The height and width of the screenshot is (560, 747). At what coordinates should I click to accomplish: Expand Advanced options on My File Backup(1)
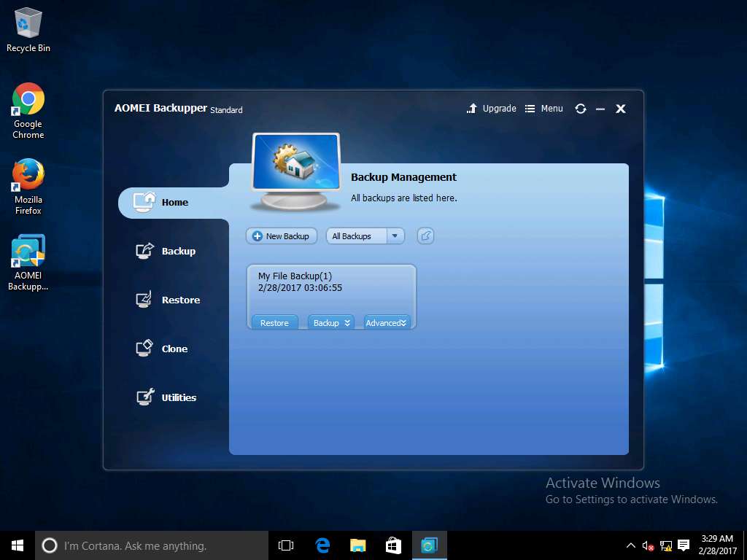[x=387, y=322]
